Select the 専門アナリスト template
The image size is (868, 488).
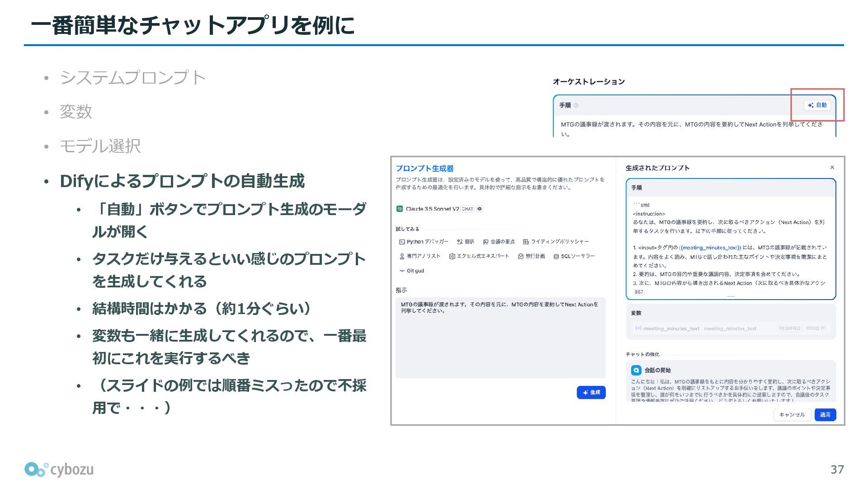420,256
